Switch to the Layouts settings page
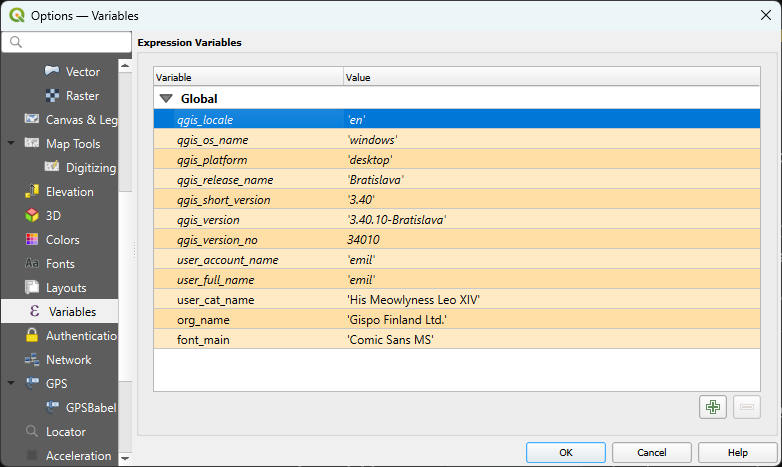 [66, 288]
